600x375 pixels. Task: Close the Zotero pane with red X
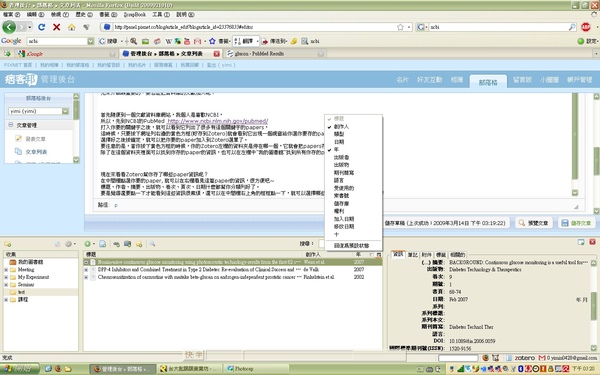tap(592, 242)
